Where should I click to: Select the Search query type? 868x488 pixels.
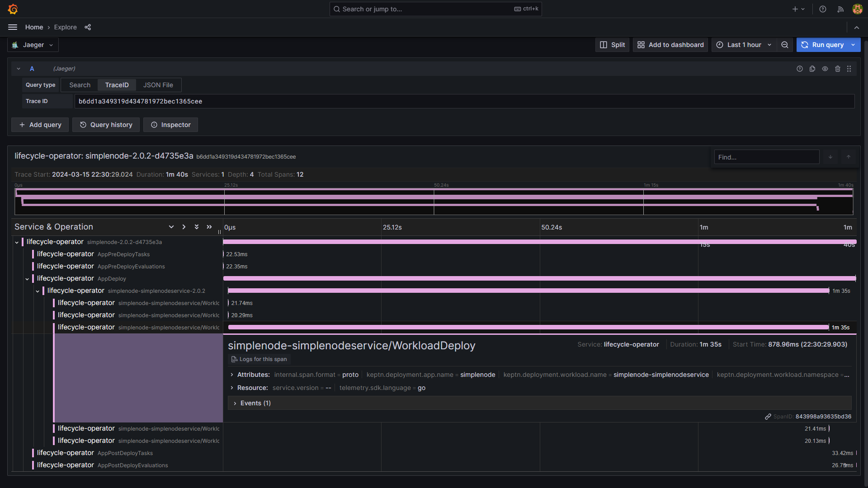coord(80,85)
